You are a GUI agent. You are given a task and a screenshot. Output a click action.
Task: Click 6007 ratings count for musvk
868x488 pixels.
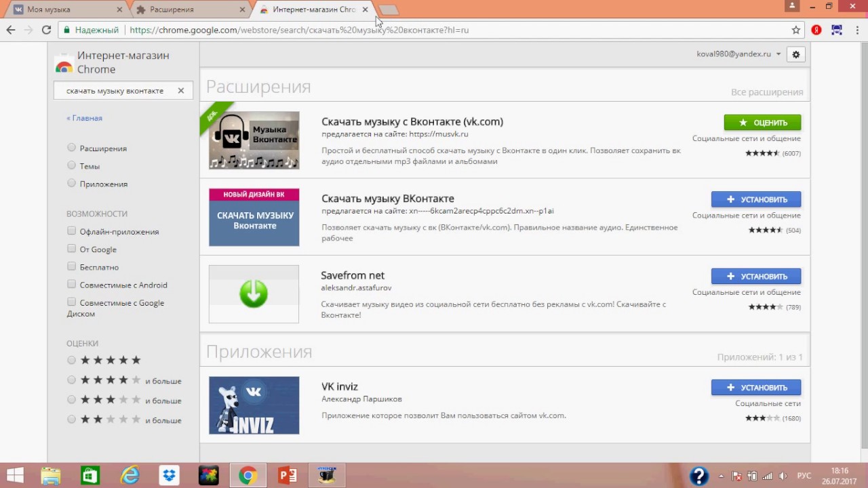(x=791, y=153)
